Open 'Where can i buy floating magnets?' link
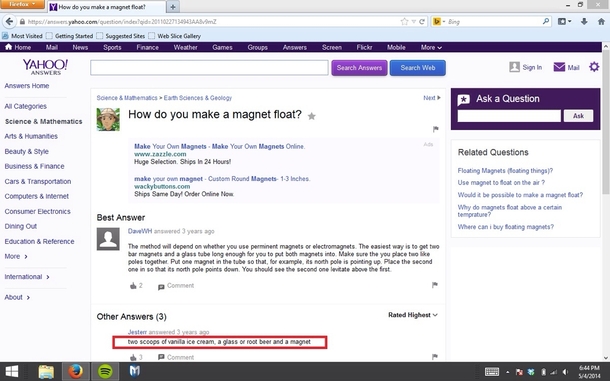 click(505, 227)
